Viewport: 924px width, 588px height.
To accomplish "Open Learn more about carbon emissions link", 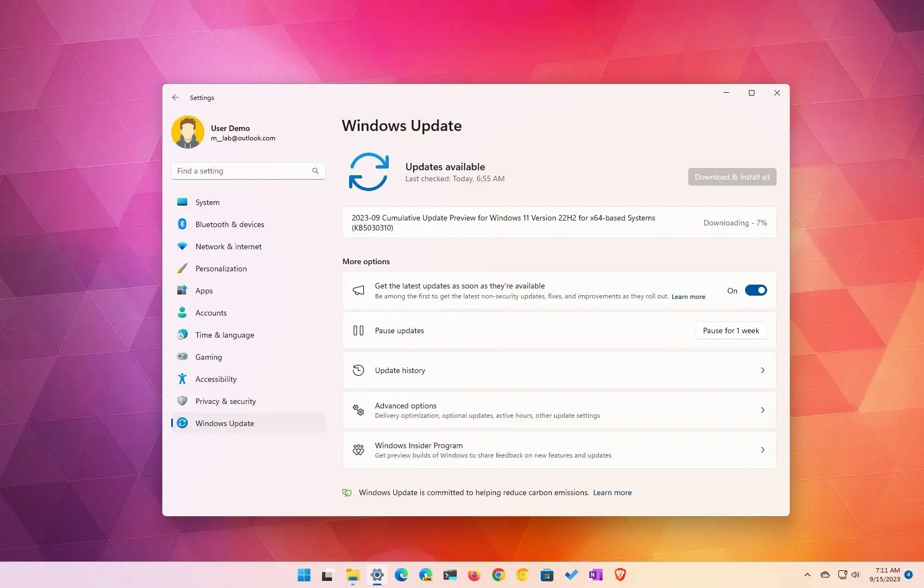I will tap(613, 492).
